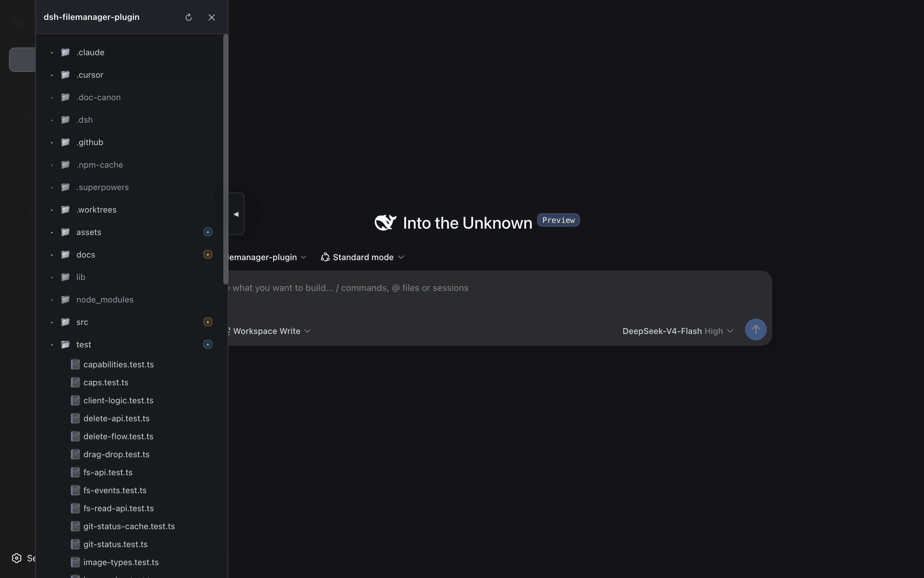Screen dimensions: 924x578
Task: Expand the .claude folder arrow
Action: 52,52
